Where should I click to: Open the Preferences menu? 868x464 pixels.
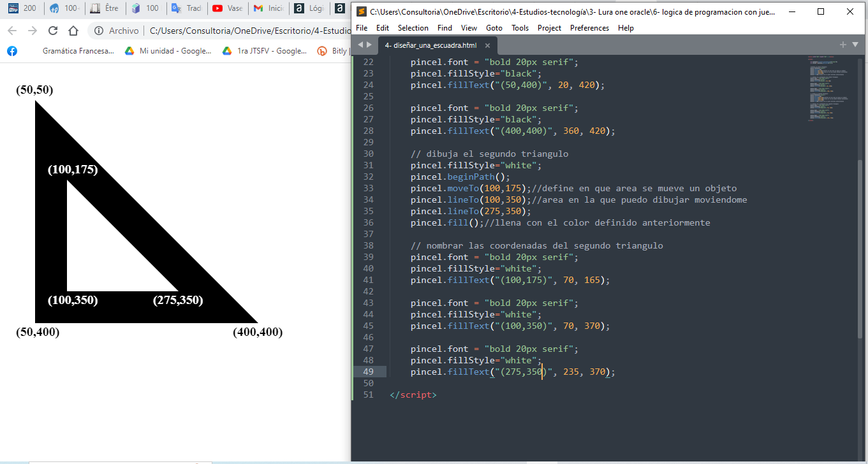coord(589,28)
